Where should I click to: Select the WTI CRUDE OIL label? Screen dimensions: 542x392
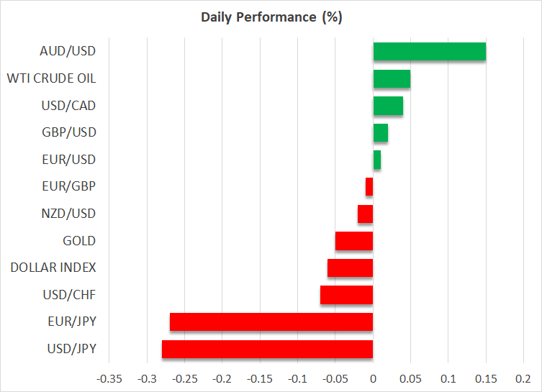click(x=51, y=78)
